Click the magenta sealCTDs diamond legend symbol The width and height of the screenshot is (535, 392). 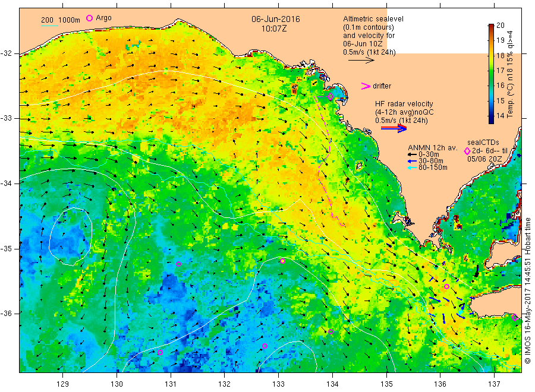[467, 151]
